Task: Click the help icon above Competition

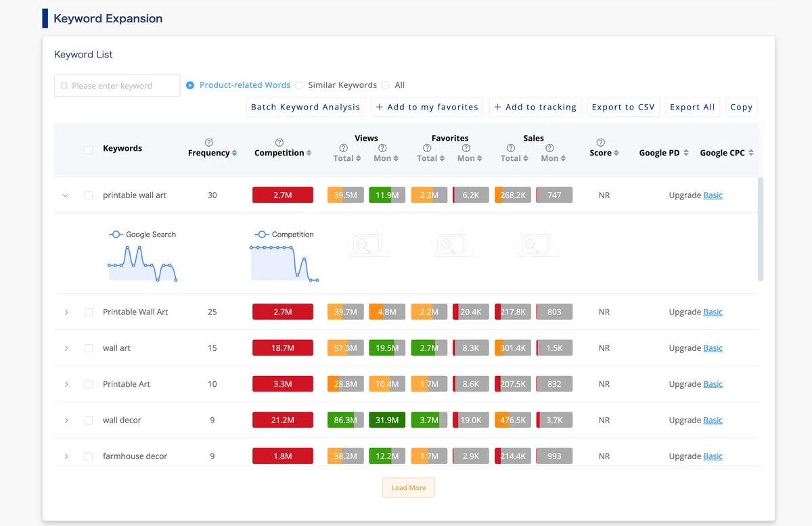Action: [279, 143]
